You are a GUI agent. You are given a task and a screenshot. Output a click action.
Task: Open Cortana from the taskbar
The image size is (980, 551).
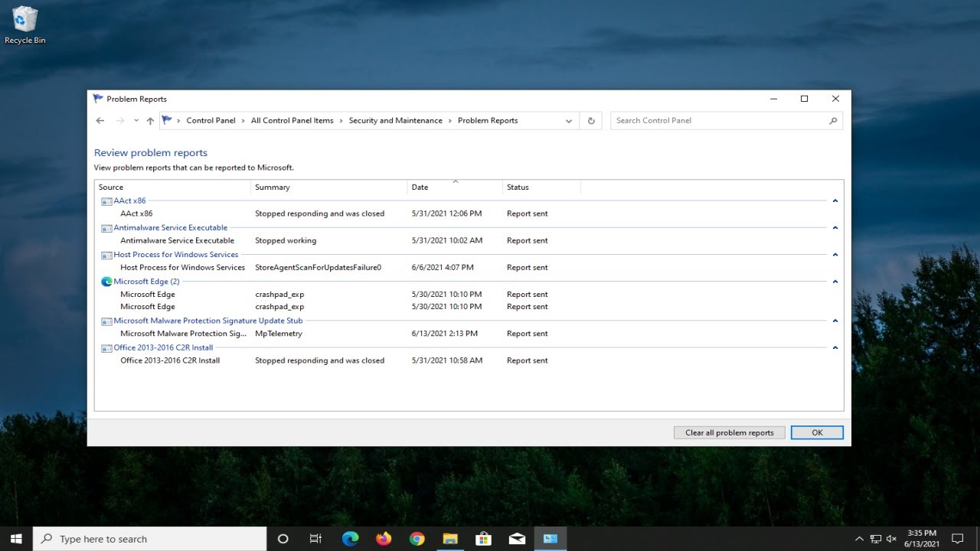pos(283,539)
